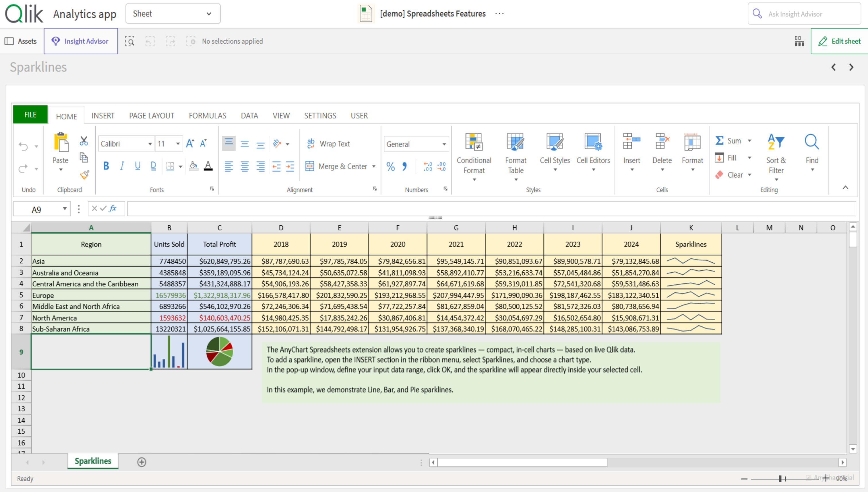
Task: Switch to the PAGE LAYOUT tab
Action: [x=152, y=116]
